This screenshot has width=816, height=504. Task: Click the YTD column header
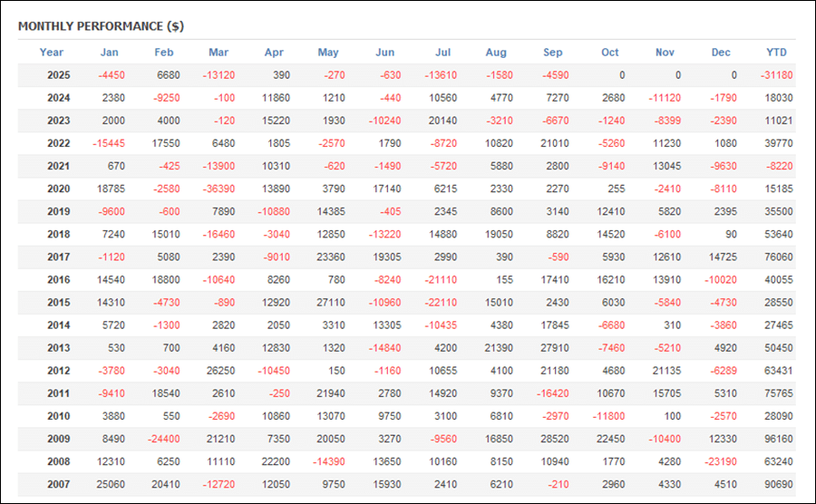click(776, 53)
